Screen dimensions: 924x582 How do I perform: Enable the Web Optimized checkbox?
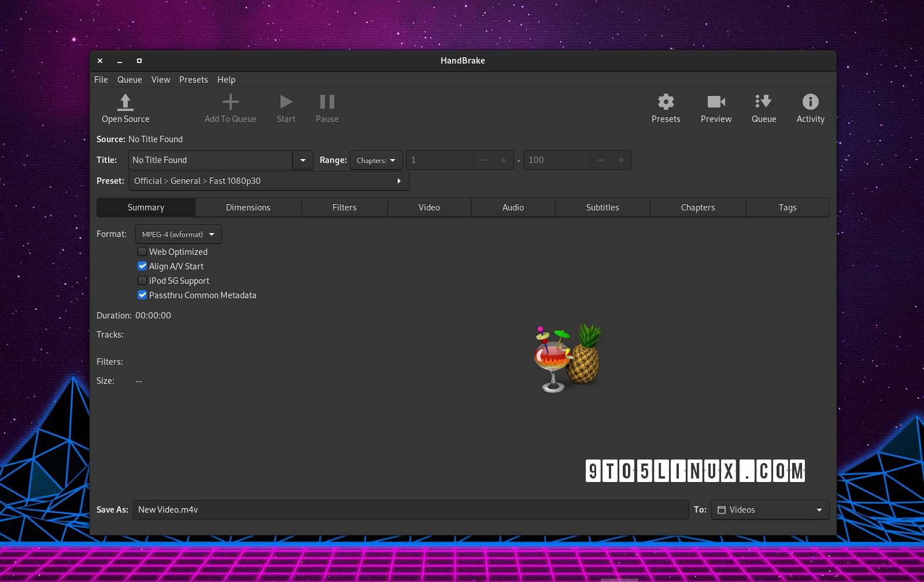tap(142, 251)
